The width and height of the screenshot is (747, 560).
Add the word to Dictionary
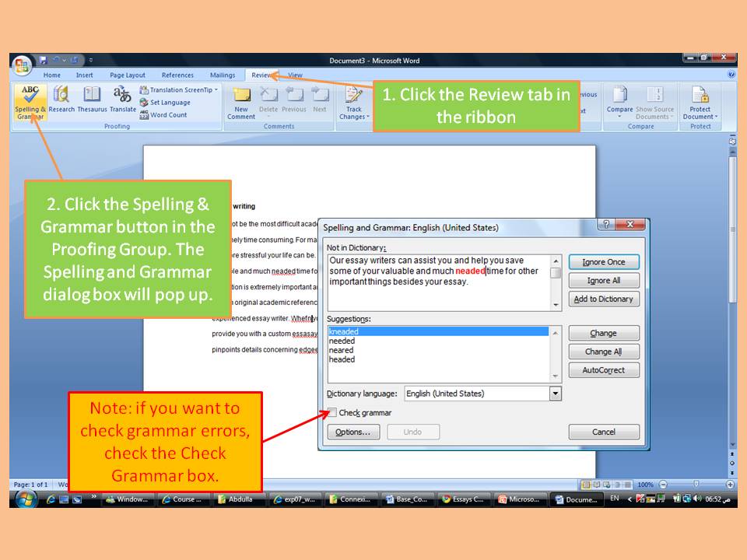(604, 299)
